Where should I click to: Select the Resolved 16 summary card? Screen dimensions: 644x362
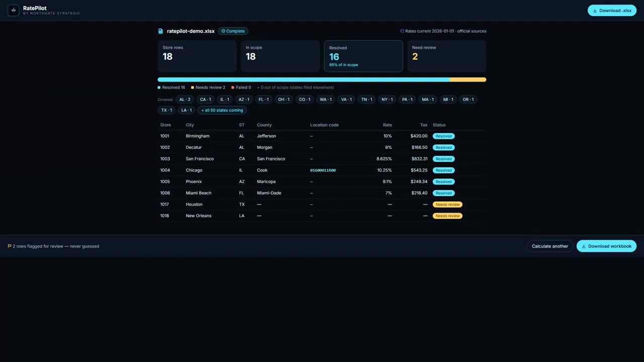[x=363, y=56]
